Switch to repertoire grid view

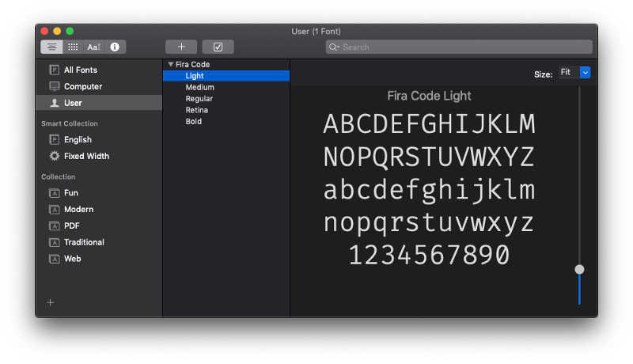(x=73, y=47)
